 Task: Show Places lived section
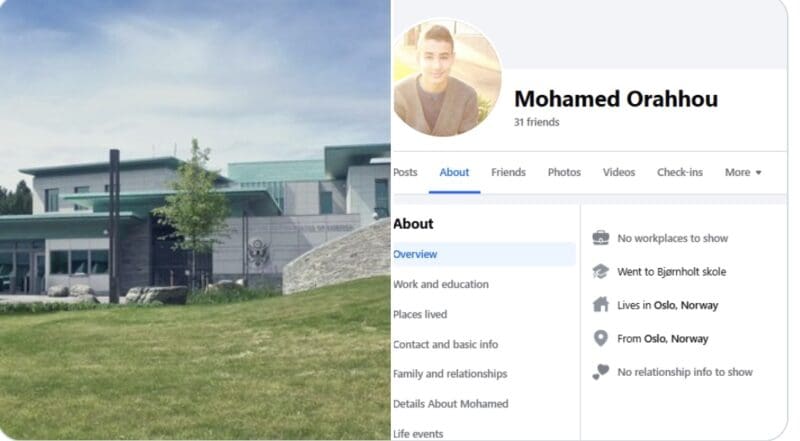[420, 314]
